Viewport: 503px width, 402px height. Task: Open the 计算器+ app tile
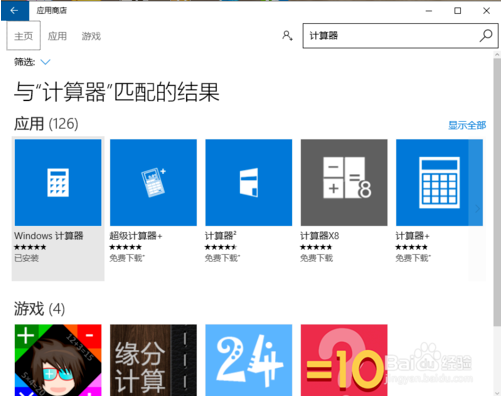[439, 182]
